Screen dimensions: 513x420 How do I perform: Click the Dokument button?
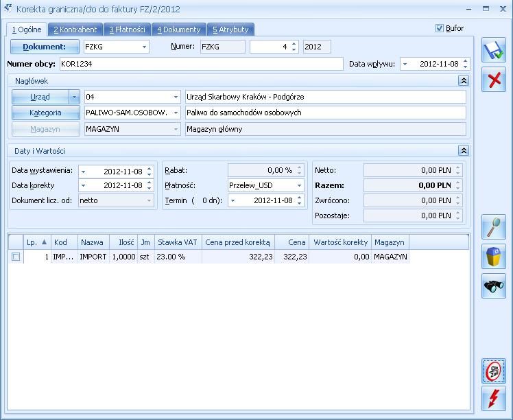click(45, 47)
